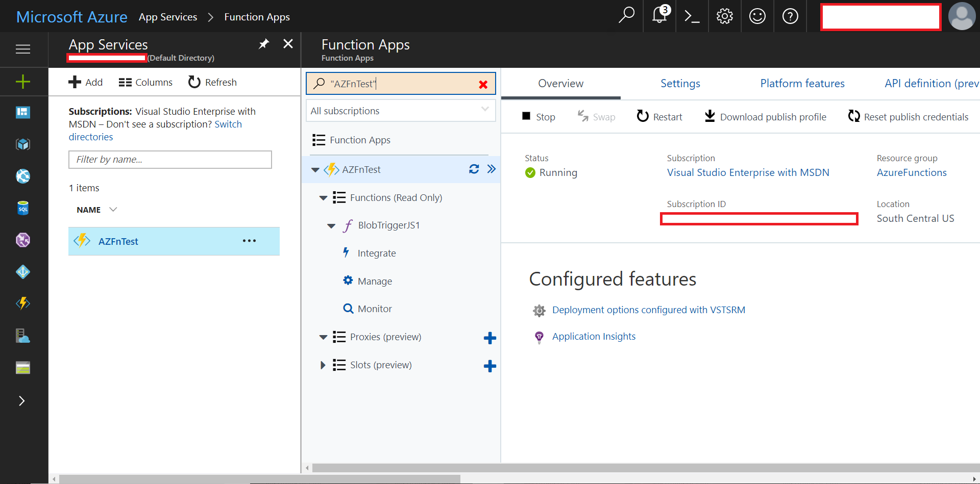
Task: Click the Filter by name input
Action: (170, 160)
